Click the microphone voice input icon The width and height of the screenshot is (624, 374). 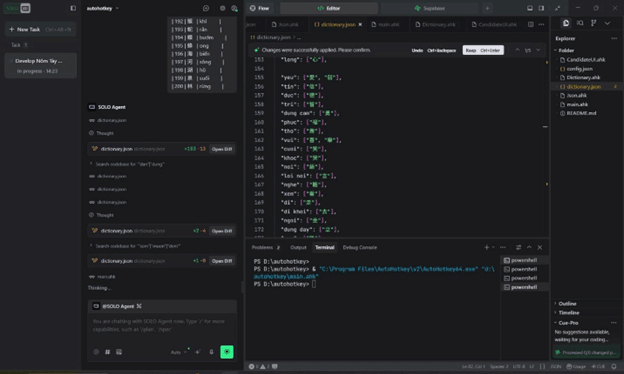pos(211,352)
